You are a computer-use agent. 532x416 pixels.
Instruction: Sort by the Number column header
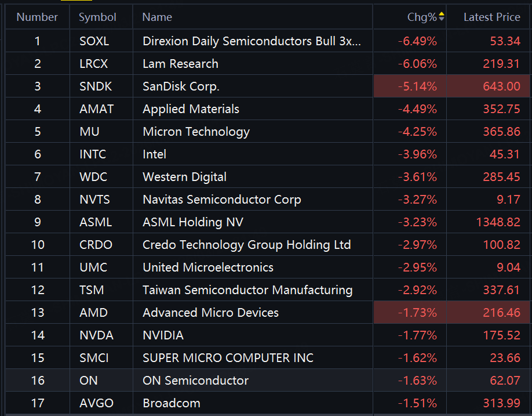pos(37,17)
